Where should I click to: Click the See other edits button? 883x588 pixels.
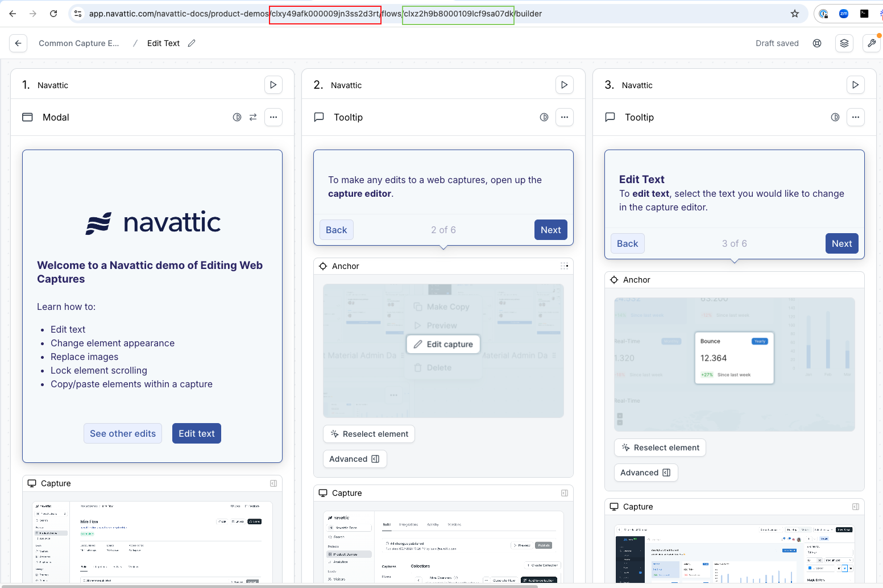(123, 433)
